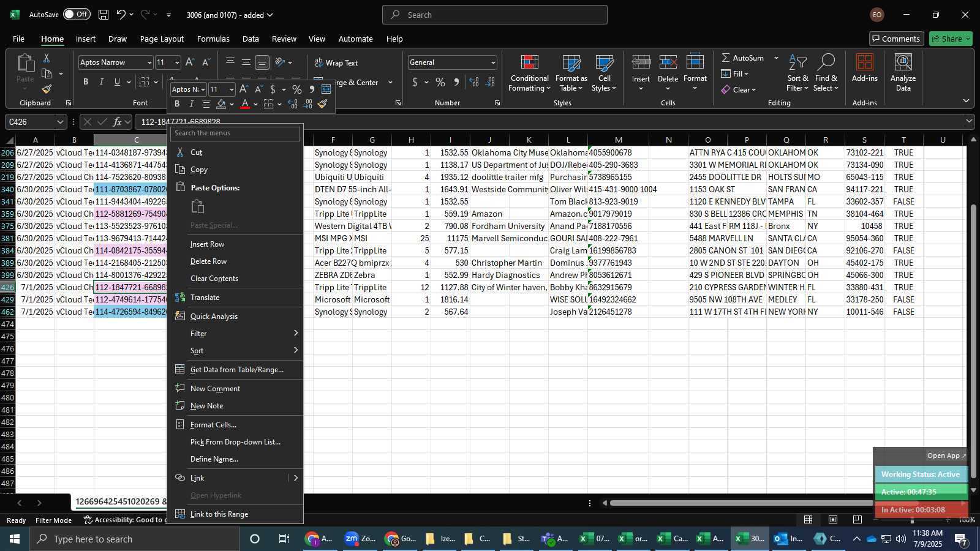The height and width of the screenshot is (551, 980).
Task: Click the Format cells icon in Cells group
Action: click(x=695, y=62)
